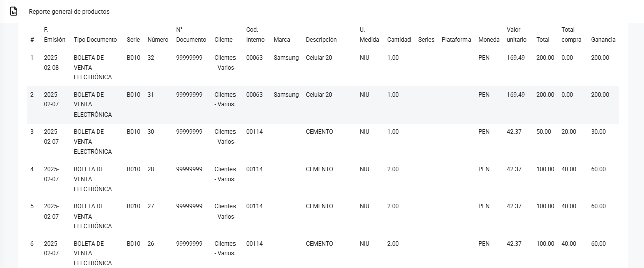Select the 'Ganancia' column header
This screenshot has height=268, width=644.
pyautogui.click(x=603, y=40)
